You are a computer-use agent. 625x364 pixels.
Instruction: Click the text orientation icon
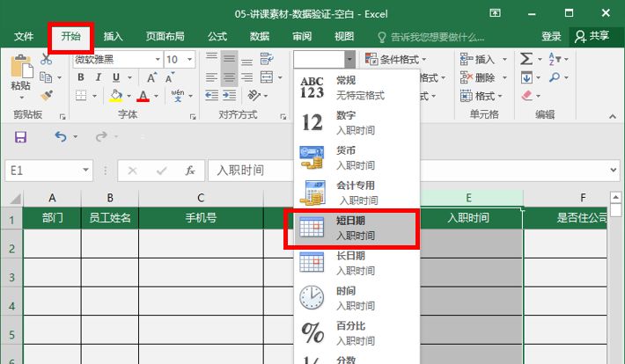pos(254,96)
